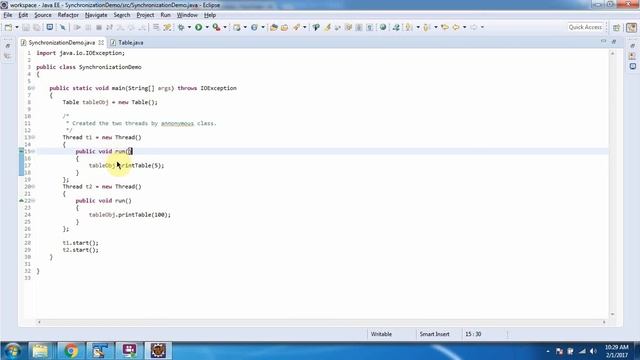Image resolution: width=640 pixels, height=360 pixels.
Task: Open Google Chrome from the taskbar
Action: point(71,351)
